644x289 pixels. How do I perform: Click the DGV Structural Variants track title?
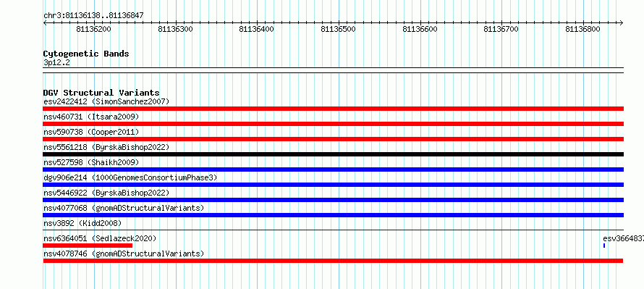pos(101,93)
